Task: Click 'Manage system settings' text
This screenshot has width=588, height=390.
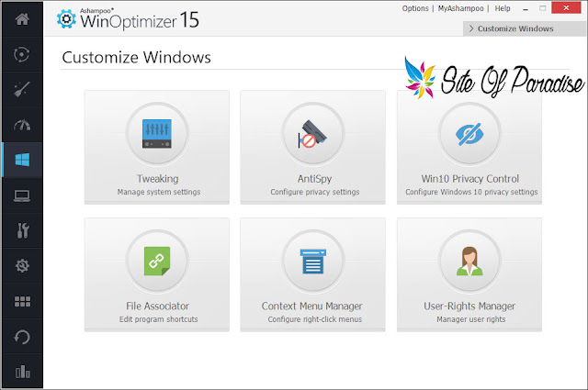Action: tap(159, 192)
